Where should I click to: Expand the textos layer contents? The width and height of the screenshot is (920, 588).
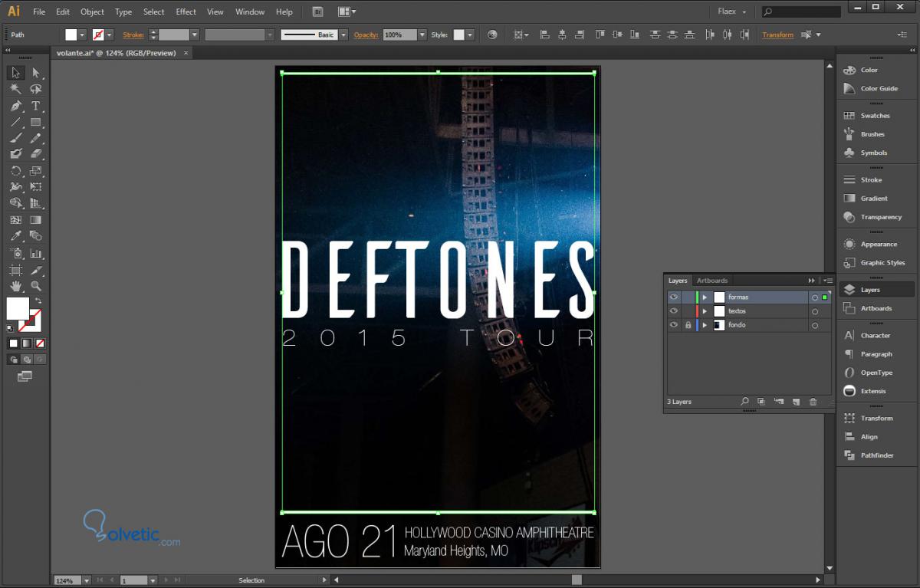(x=705, y=311)
